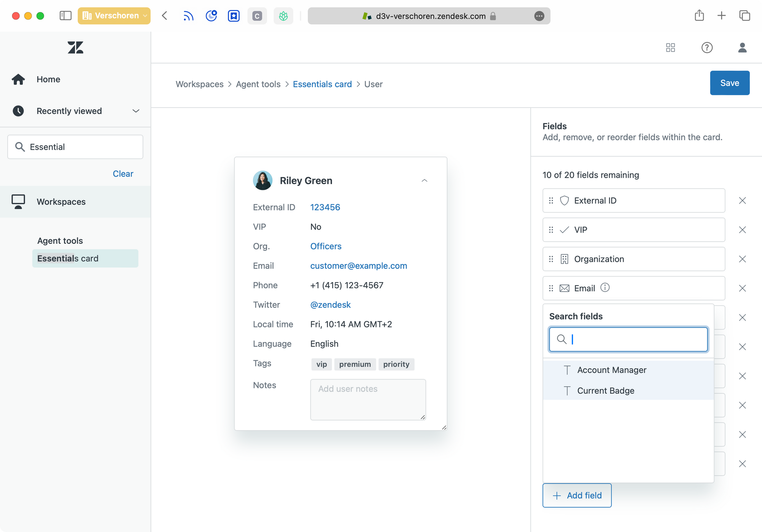Remove the External ID field
Image resolution: width=762 pixels, height=532 pixels.
(742, 201)
